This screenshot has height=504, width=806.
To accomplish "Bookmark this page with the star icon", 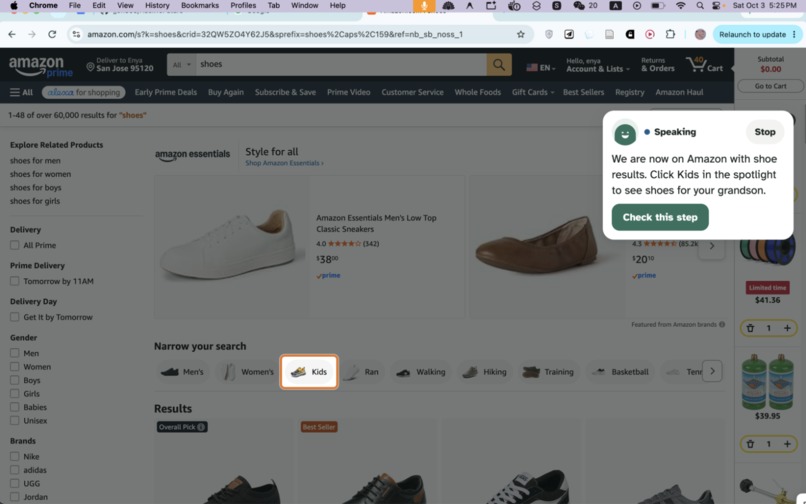I will point(521,34).
